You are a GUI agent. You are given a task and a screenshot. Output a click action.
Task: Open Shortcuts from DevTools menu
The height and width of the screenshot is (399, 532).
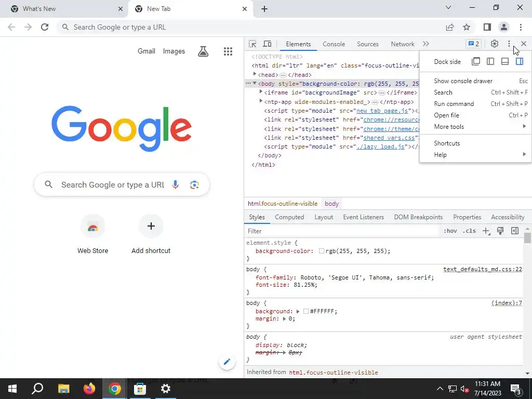476,143
